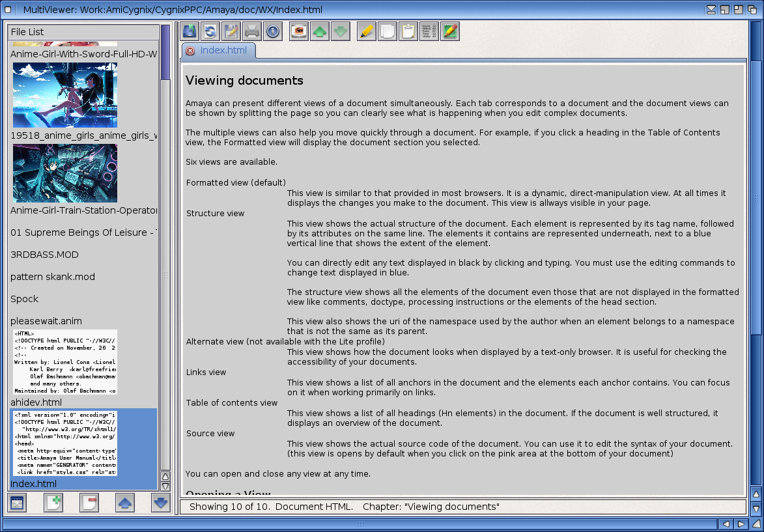
Task: Select the ahidev.html source preview thumbnail
Action: pos(64,362)
